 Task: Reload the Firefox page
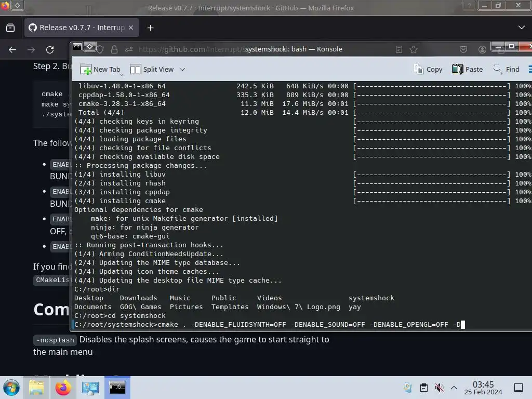[x=50, y=50]
